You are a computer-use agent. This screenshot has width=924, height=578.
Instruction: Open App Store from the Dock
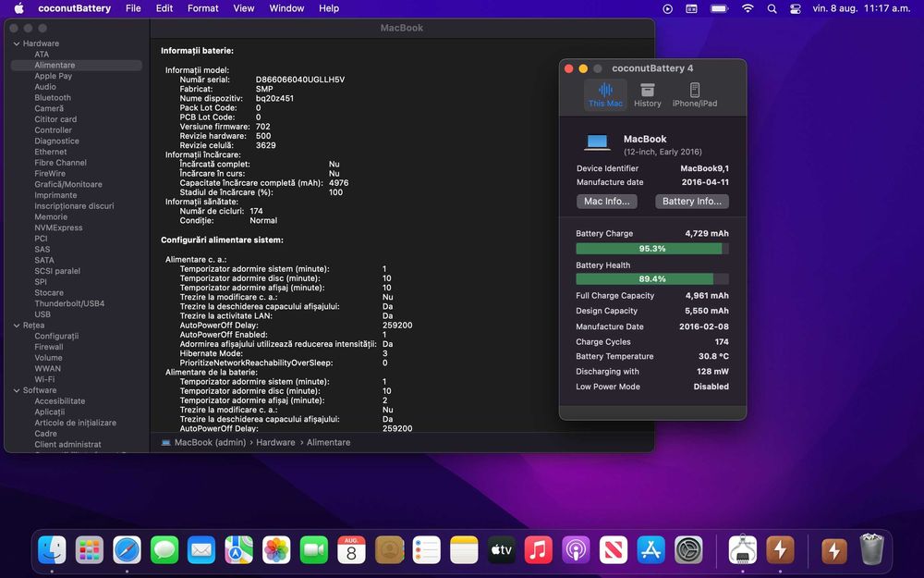(x=650, y=550)
